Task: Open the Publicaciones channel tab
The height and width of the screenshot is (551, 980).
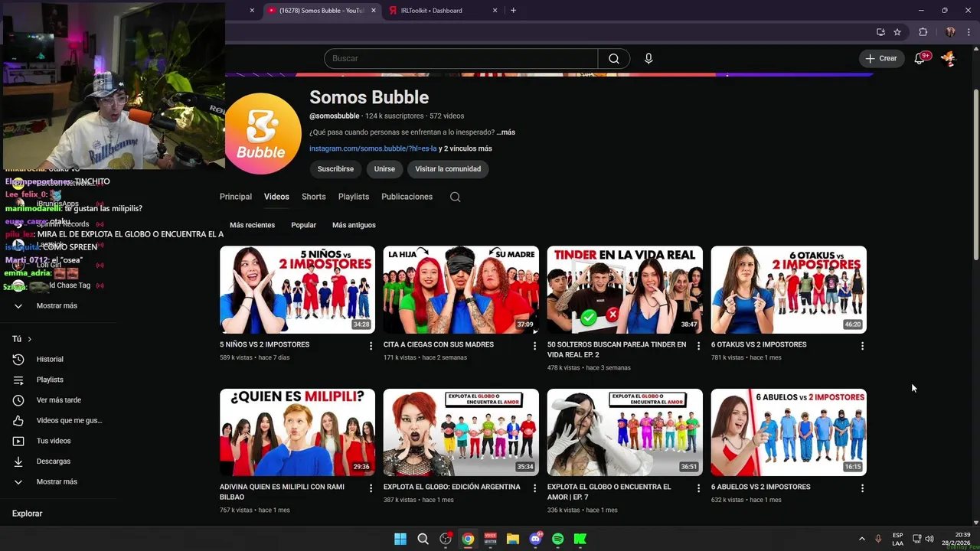Action: [407, 197]
